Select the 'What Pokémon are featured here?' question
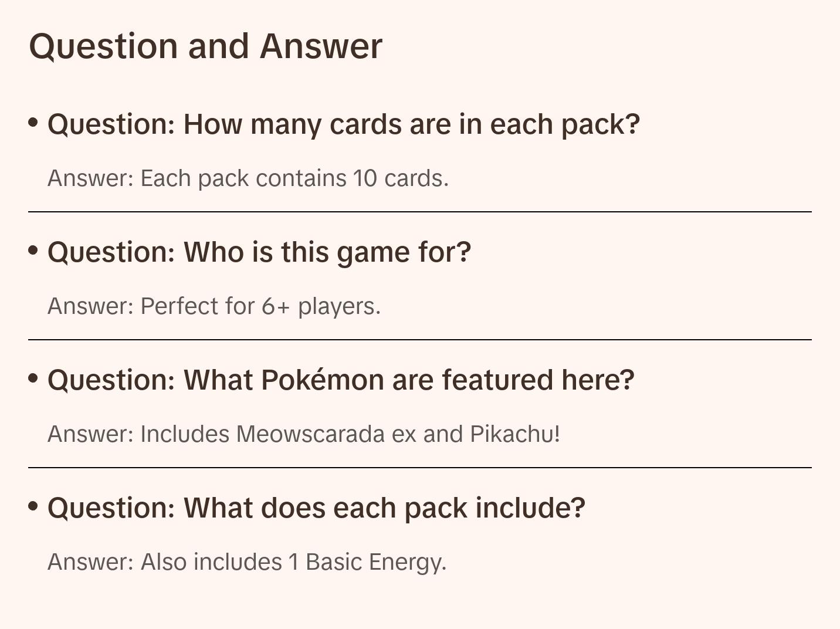Screen dimensions: 840x629 pos(341,380)
